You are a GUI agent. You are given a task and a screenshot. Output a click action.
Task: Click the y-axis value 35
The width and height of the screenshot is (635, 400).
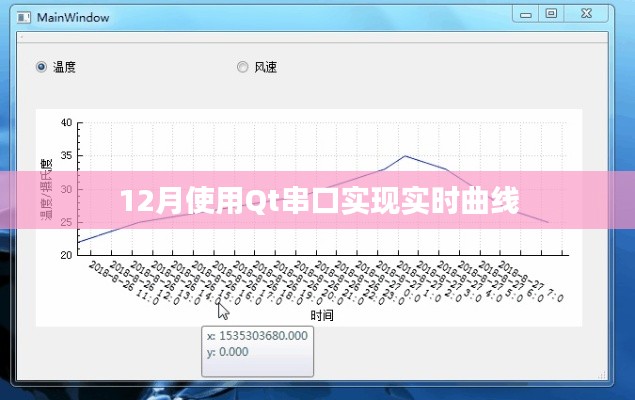66,155
